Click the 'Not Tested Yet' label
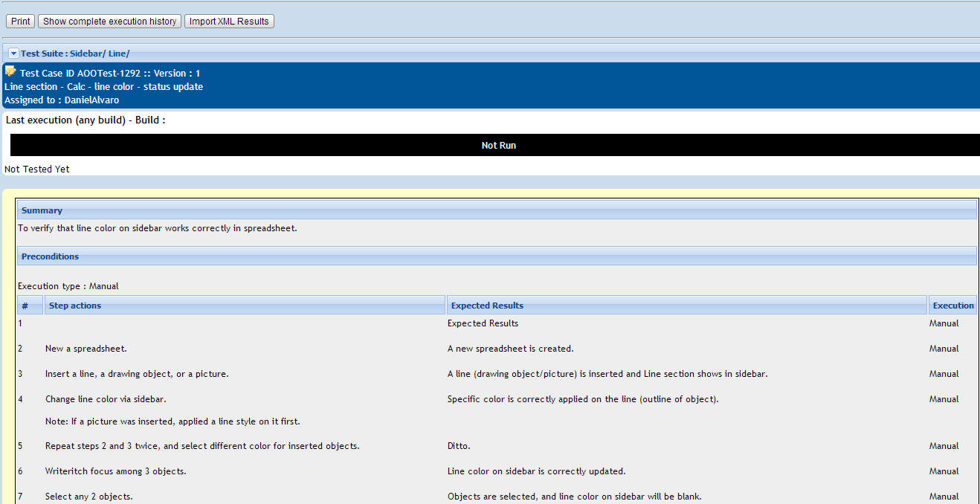Viewport: 980px width, 504px height. coord(37,169)
